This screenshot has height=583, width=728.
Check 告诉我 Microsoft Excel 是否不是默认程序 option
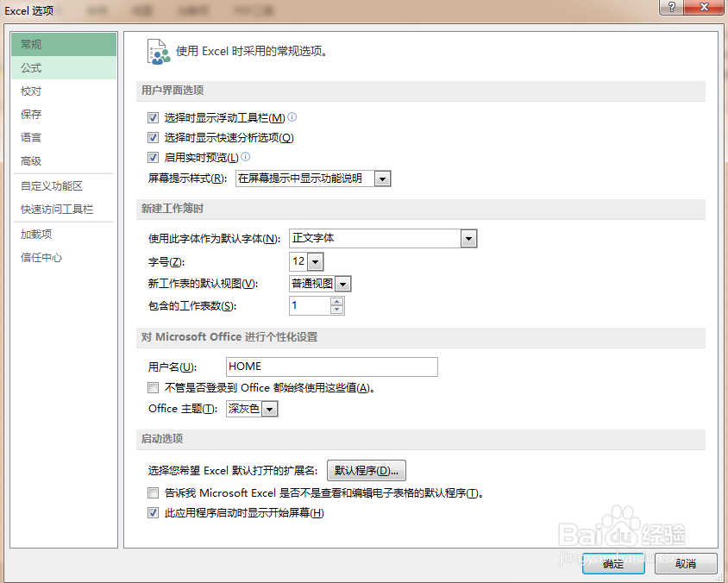153,492
